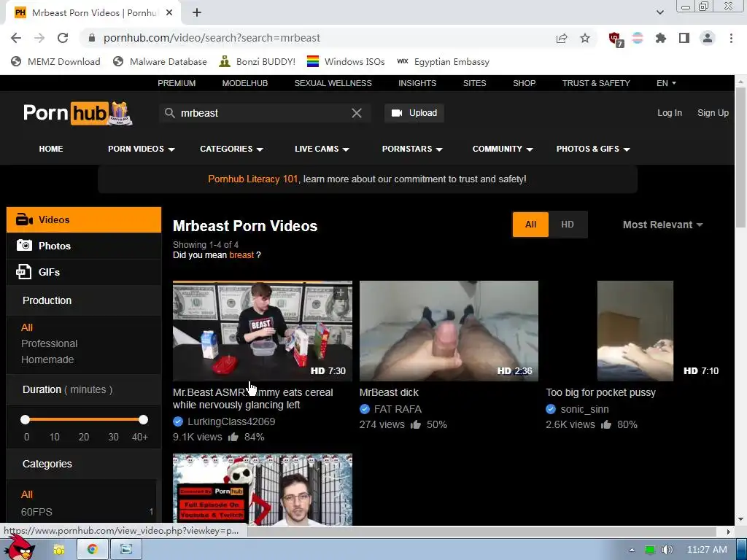Switch filter to HD only
This screenshot has width=747, height=560.
pyautogui.click(x=568, y=225)
